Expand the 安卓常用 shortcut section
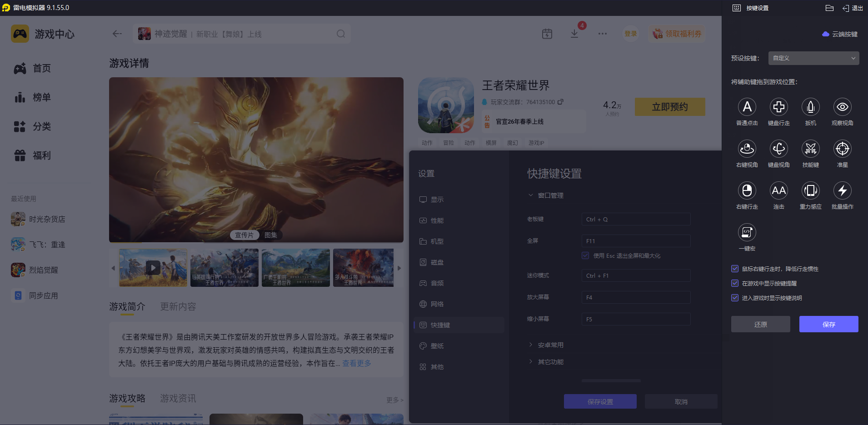This screenshot has height=425, width=868. [550, 345]
